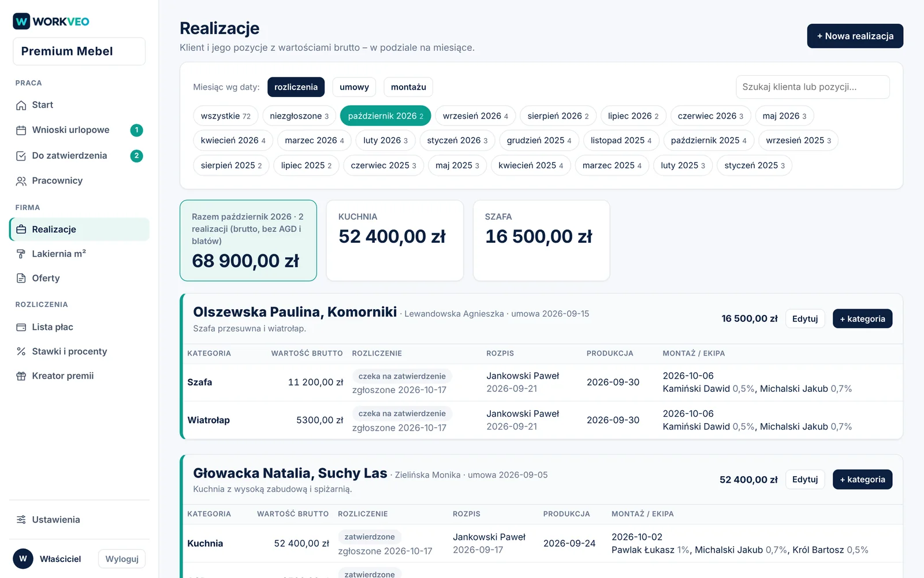This screenshot has width=924, height=578.
Task: Click the Pracownicy people icon
Action: point(21,181)
